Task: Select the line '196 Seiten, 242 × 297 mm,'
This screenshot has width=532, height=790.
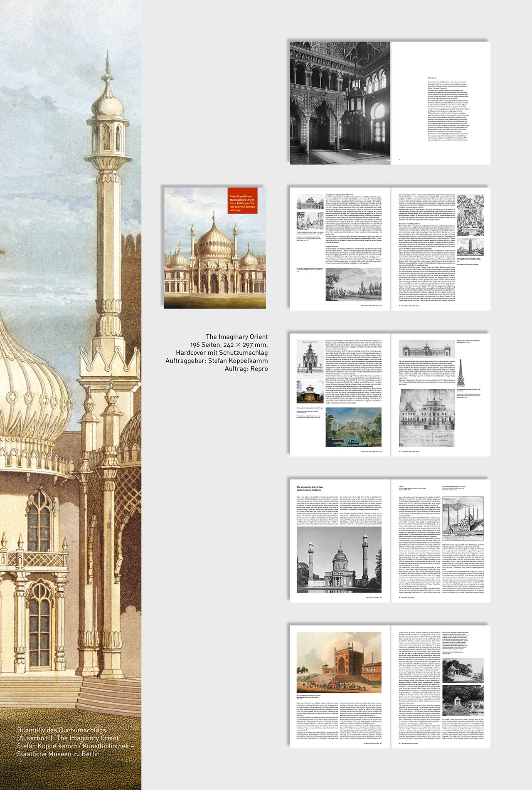Action: (229, 345)
